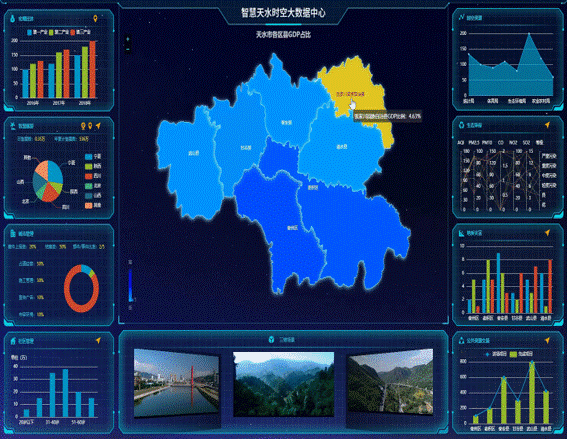Zoom in with the map plus button
The width and height of the screenshot is (567, 439).
[x=128, y=39]
